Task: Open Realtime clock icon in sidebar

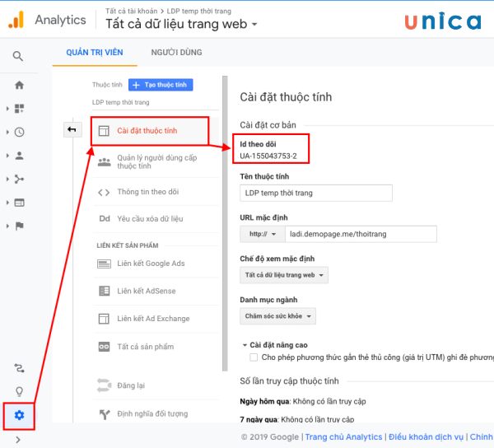Action: (19, 132)
